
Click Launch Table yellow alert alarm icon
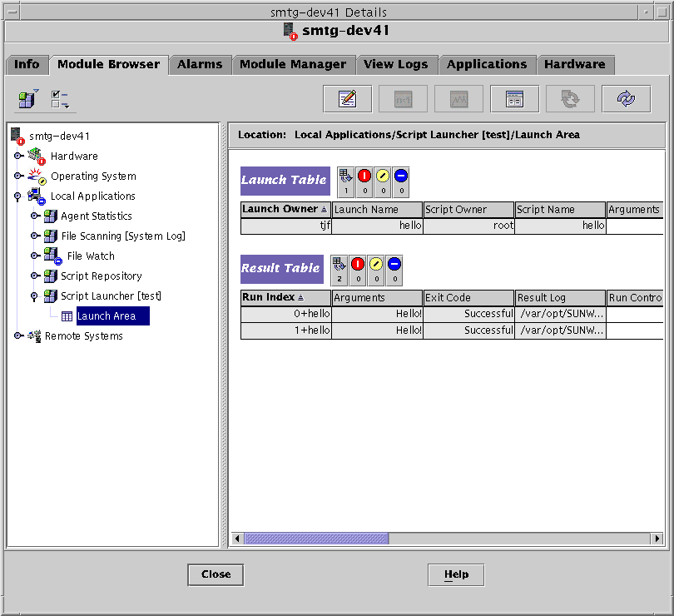pyautogui.click(x=383, y=182)
